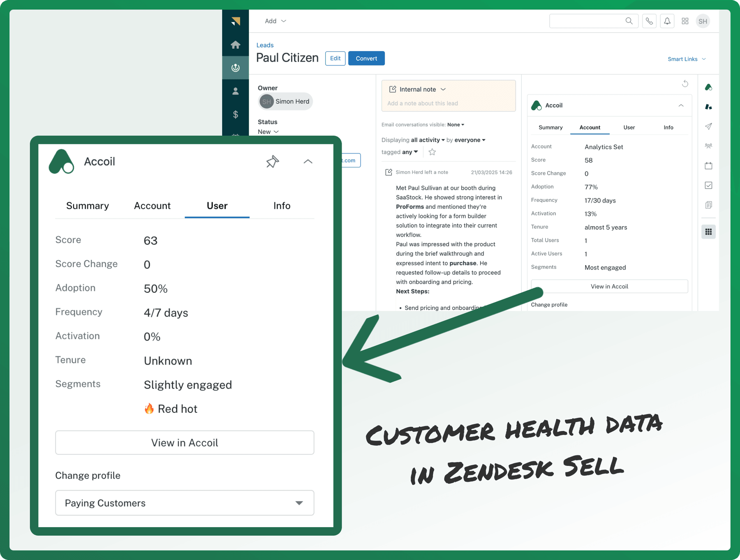
Task: Open the by everyone filter dropdown
Action: click(x=470, y=140)
